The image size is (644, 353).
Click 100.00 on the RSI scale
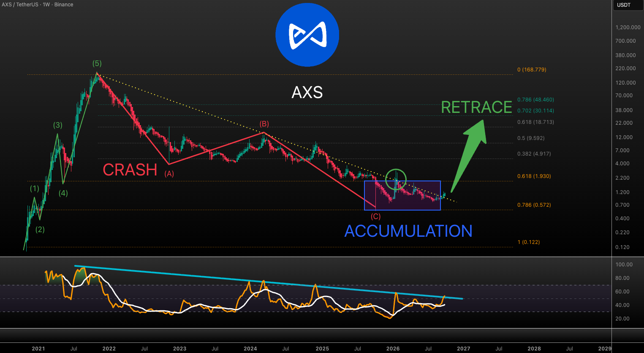click(x=624, y=265)
